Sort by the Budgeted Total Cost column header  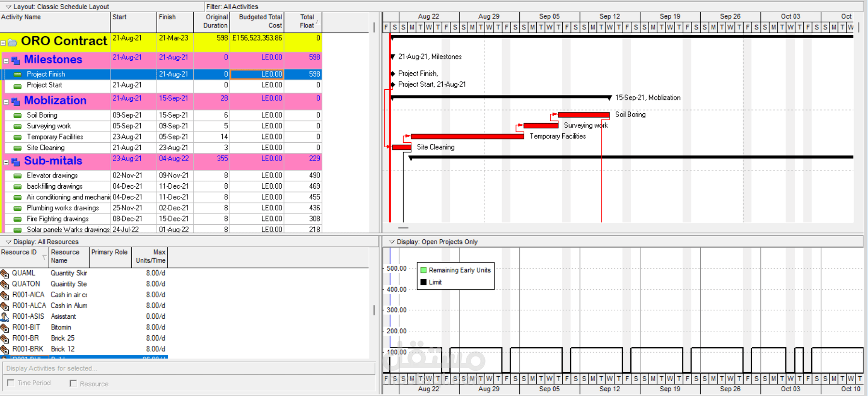(257, 22)
